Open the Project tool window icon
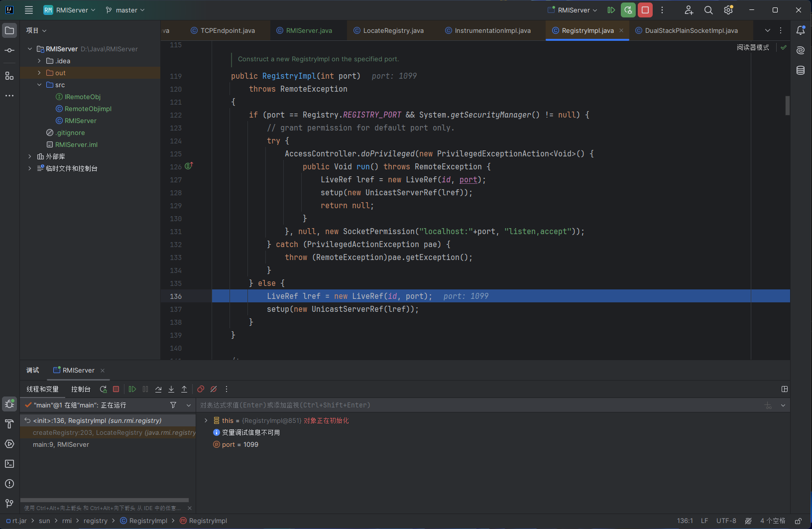The height and width of the screenshot is (529, 812). [9, 30]
